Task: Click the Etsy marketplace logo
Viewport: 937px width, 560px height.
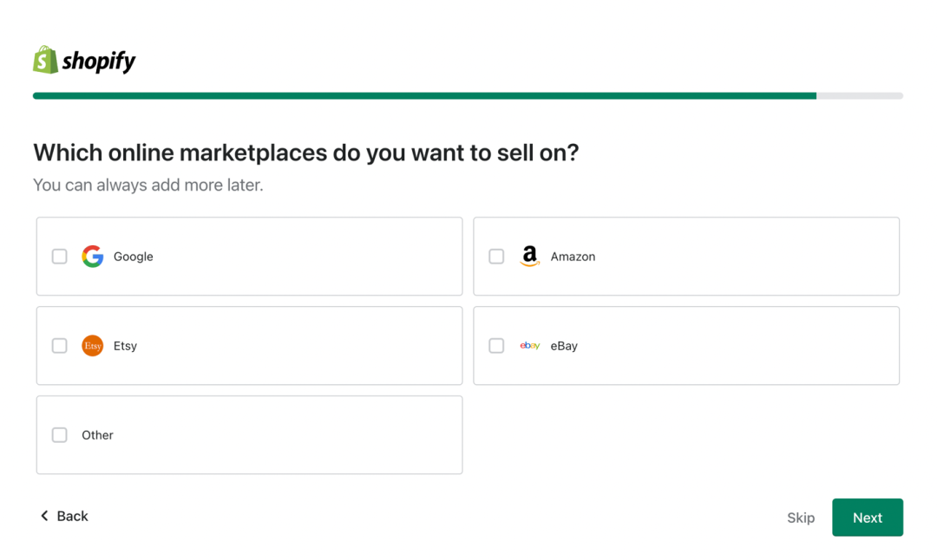Action: coord(92,345)
